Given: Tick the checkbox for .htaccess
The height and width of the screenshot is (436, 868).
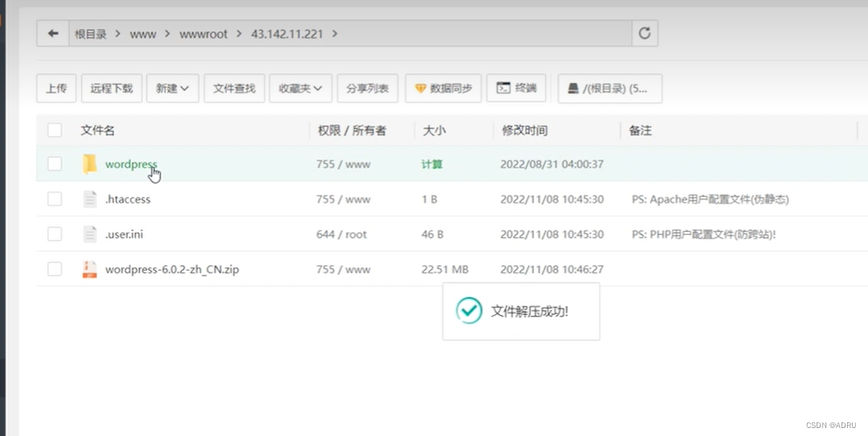Looking at the screenshot, I should click(x=55, y=199).
